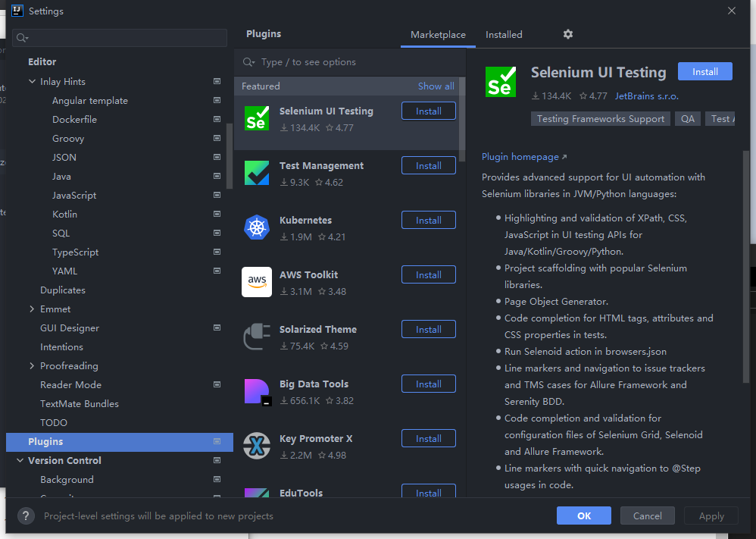756x539 pixels.
Task: Select Angular template under Inlay Hints
Action: [x=90, y=100]
